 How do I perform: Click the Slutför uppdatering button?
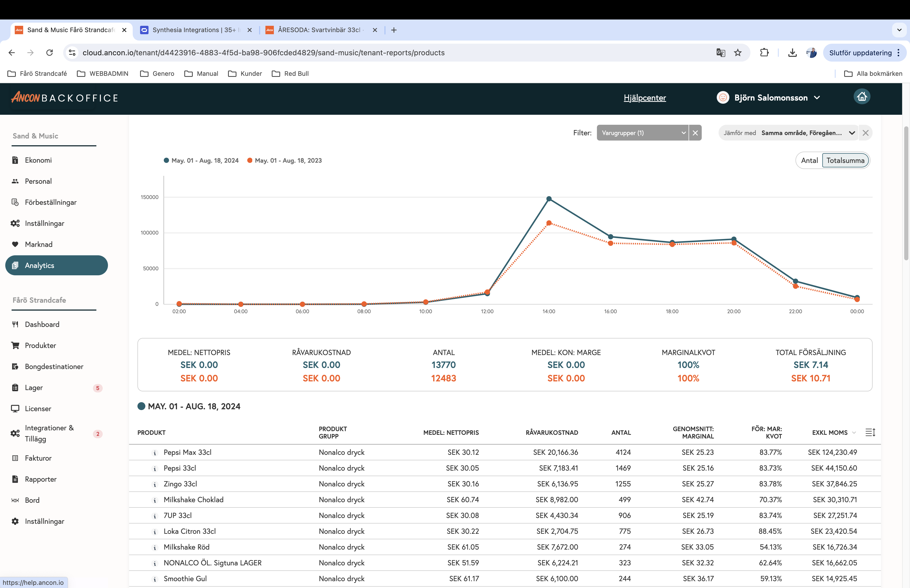[860, 53]
